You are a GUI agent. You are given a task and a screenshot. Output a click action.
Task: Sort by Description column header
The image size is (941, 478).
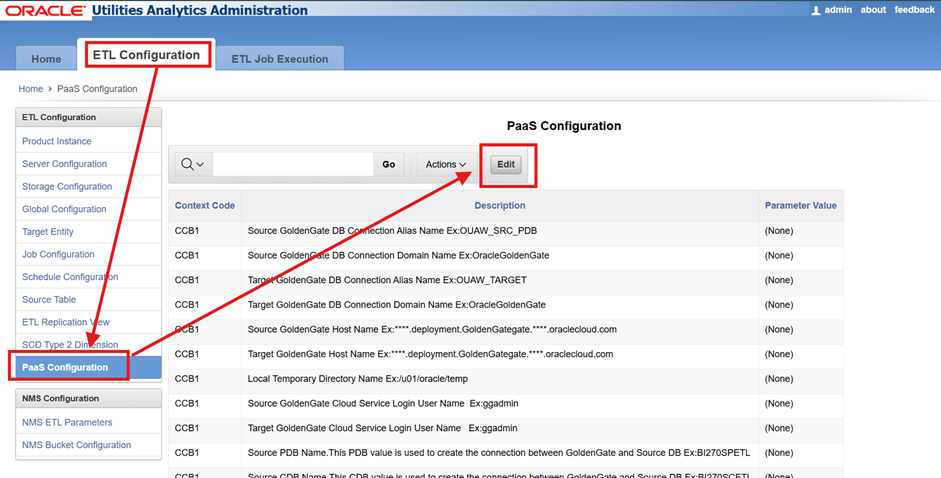tap(499, 205)
